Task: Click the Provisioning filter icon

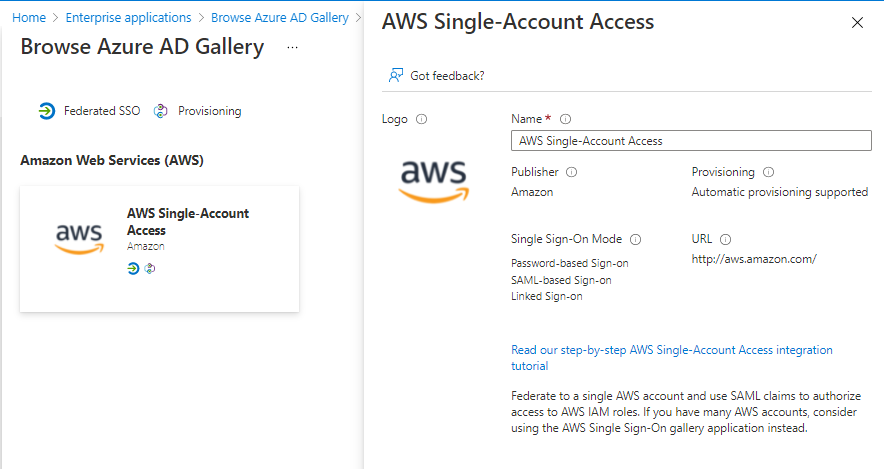Action: click(x=161, y=111)
